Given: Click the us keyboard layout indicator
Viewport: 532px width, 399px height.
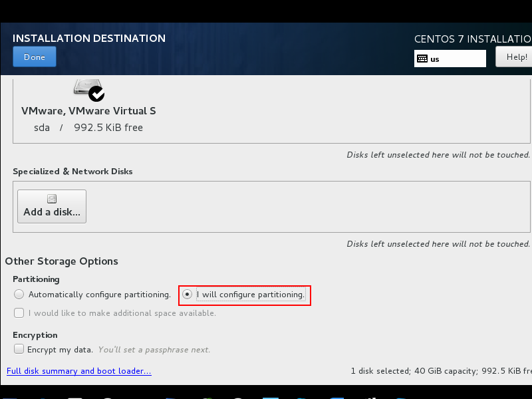Looking at the screenshot, I should click(450, 59).
